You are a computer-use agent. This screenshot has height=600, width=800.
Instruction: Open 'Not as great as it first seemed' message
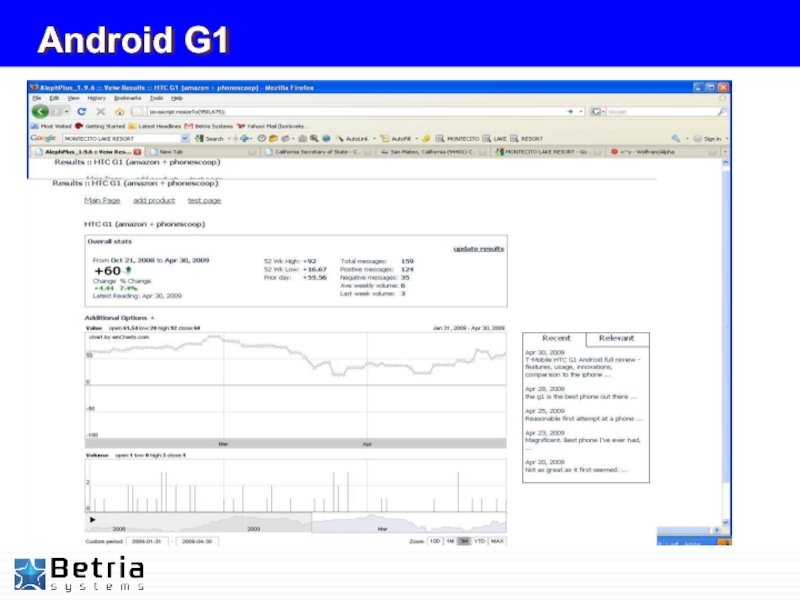pyautogui.click(x=576, y=469)
